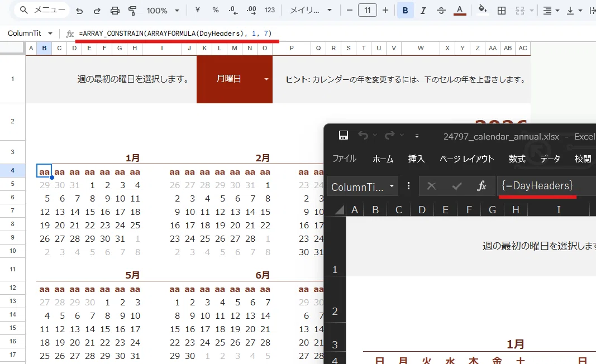Switch to Excel ページ レイアウト tab
The image size is (596, 364).
click(467, 159)
